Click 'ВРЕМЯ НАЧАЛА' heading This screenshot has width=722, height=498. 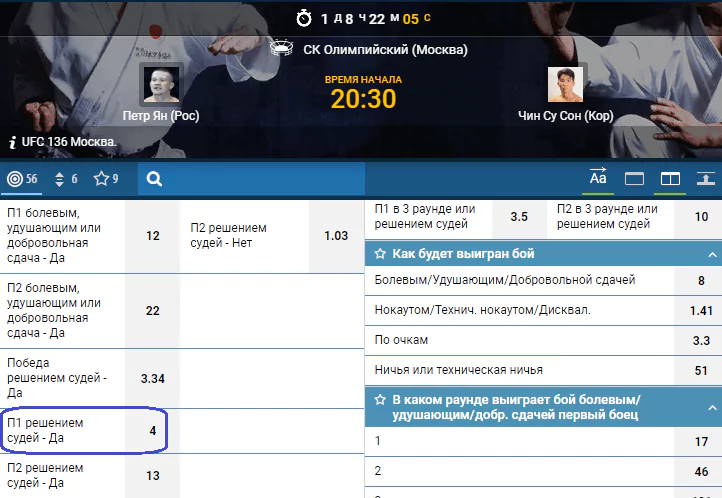(363, 80)
